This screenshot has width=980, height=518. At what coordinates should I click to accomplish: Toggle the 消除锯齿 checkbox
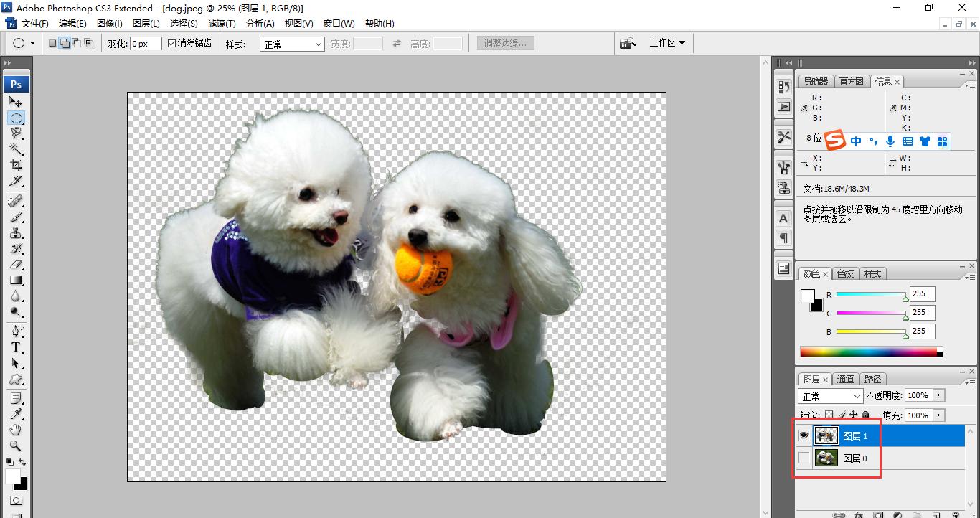170,43
